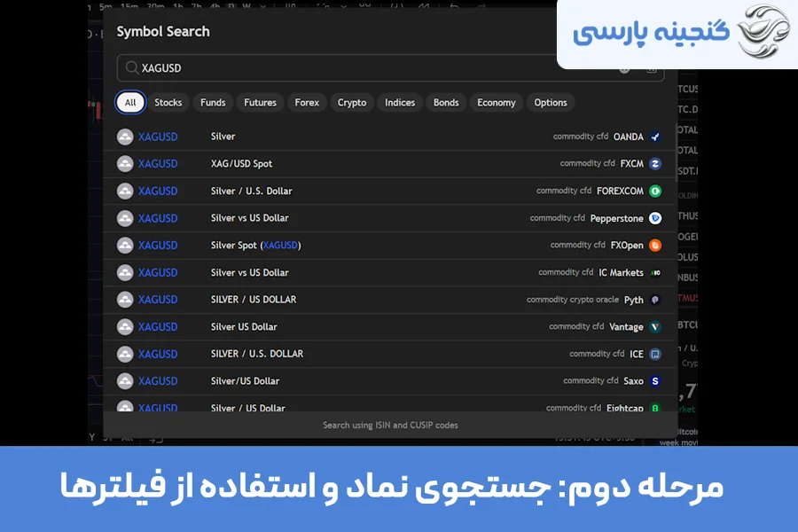798x532 pixels.
Task: Click the Saxo logo icon
Action: click(655, 380)
